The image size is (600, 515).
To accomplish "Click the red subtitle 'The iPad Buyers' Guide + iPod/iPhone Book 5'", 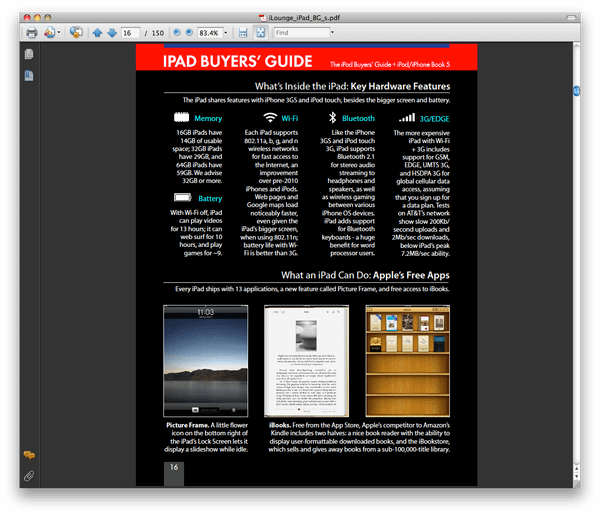I will [390, 64].
